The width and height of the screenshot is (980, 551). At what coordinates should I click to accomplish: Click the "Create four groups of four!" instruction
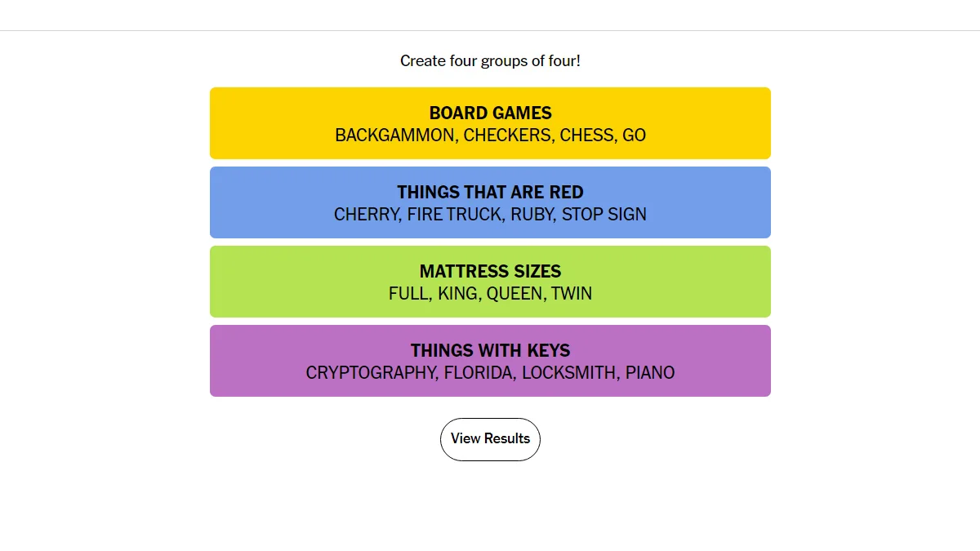pyautogui.click(x=490, y=61)
